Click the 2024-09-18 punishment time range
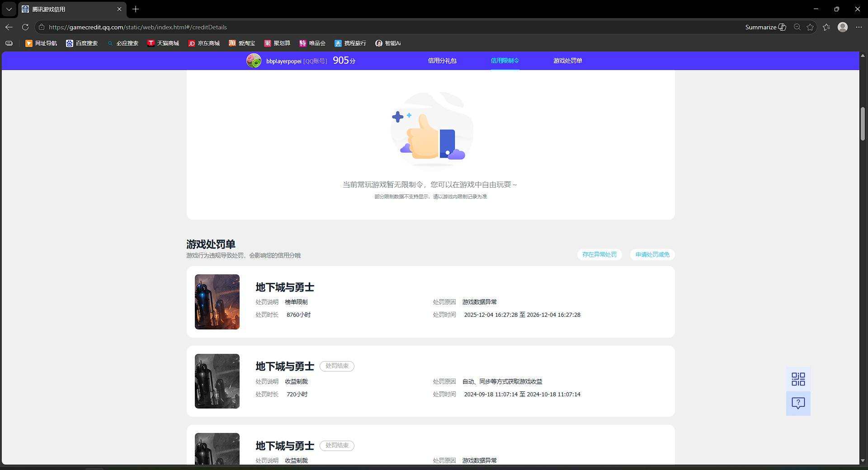The width and height of the screenshot is (868, 470). [x=522, y=394]
